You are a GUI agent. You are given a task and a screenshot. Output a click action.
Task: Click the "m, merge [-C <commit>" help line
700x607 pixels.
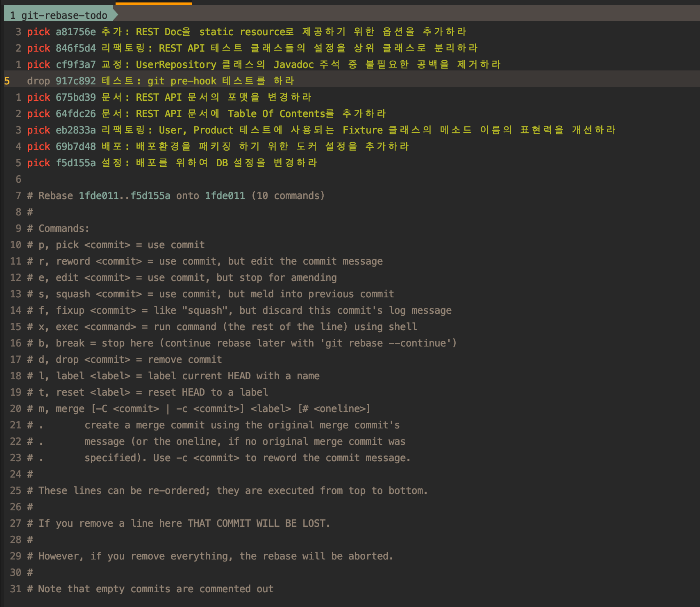pyautogui.click(x=199, y=408)
